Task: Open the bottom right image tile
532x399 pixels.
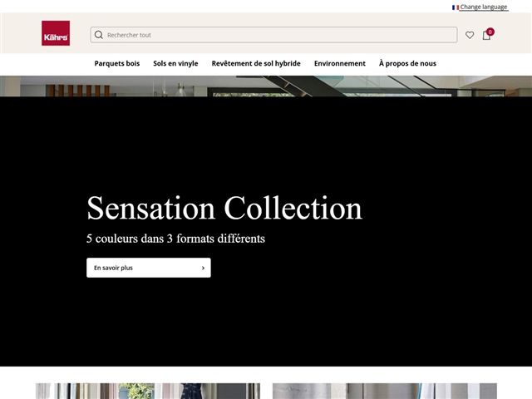Action: click(x=384, y=391)
